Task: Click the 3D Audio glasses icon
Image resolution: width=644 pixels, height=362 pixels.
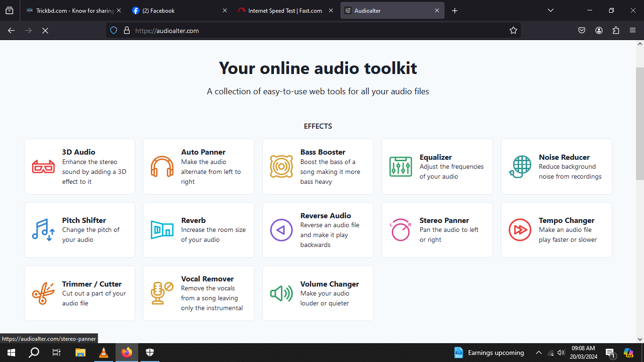Action: pyautogui.click(x=43, y=167)
